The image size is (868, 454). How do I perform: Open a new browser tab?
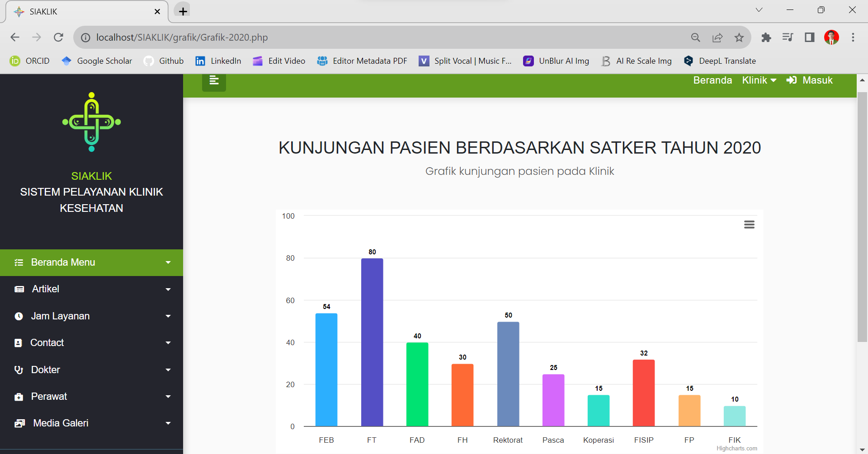(x=183, y=11)
